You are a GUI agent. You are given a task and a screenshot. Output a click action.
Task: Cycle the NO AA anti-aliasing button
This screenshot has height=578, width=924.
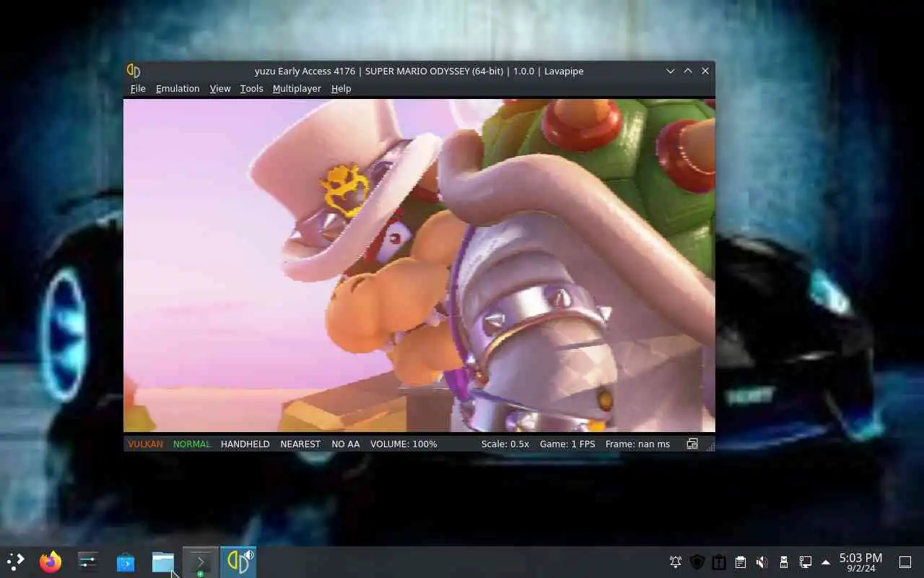coord(346,444)
